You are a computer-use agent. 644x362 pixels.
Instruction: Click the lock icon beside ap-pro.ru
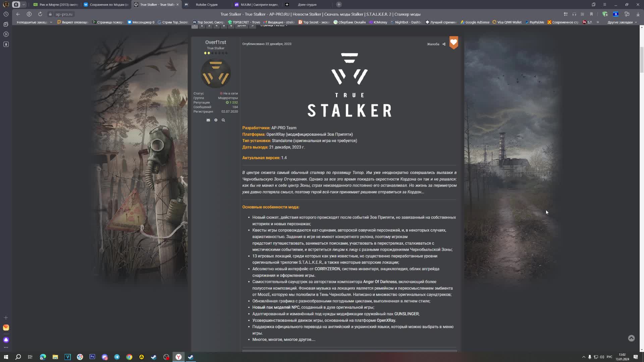pyautogui.click(x=50, y=14)
